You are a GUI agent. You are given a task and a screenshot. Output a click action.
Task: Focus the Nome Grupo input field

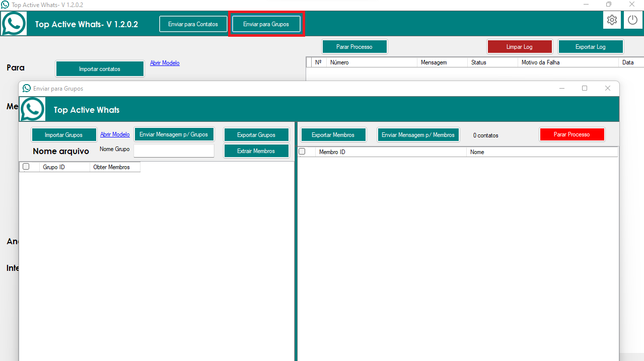174,151
